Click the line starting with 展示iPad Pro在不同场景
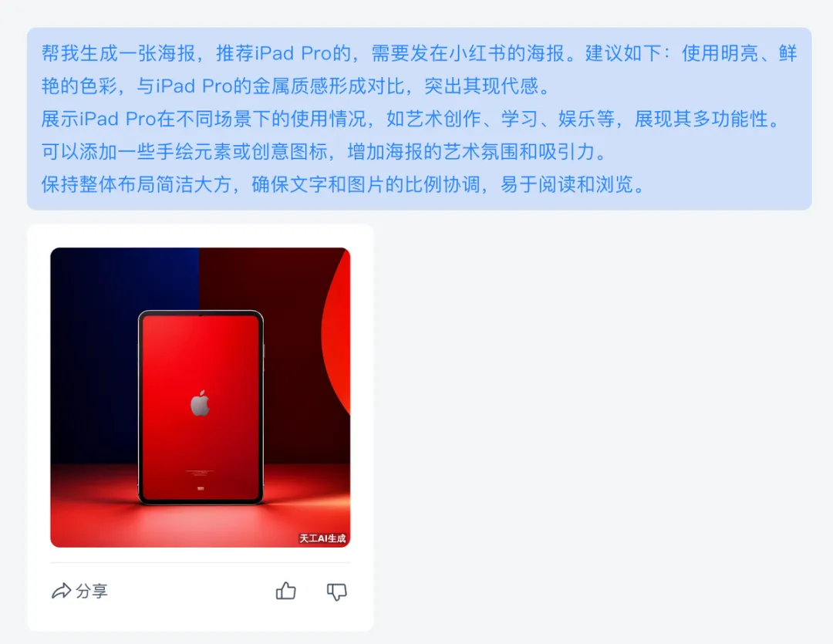Image resolution: width=833 pixels, height=644 pixels. [x=411, y=119]
